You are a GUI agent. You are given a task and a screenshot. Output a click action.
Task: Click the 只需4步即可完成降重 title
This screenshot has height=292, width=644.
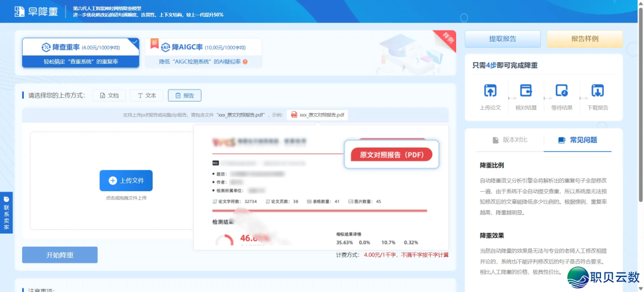click(505, 66)
